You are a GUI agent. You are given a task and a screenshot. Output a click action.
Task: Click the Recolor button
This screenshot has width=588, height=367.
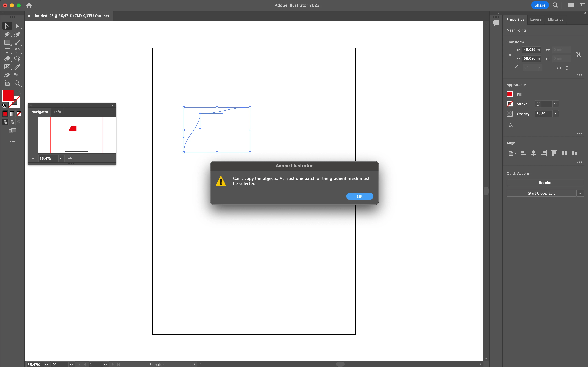point(545,183)
